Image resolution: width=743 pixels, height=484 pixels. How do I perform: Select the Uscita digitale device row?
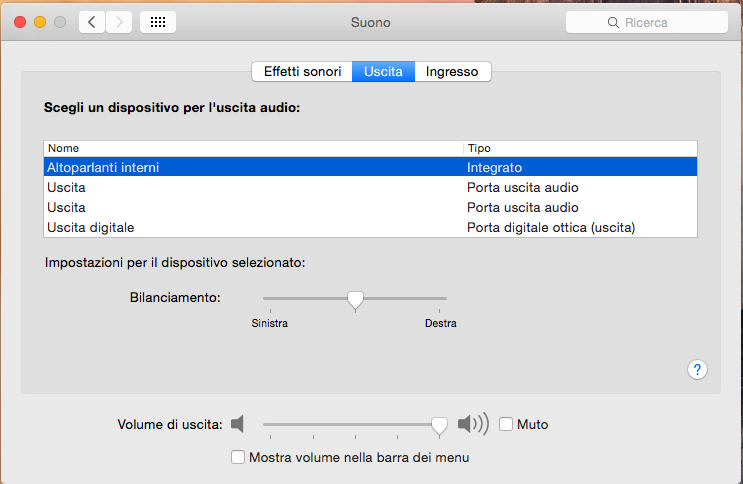pyautogui.click(x=370, y=228)
